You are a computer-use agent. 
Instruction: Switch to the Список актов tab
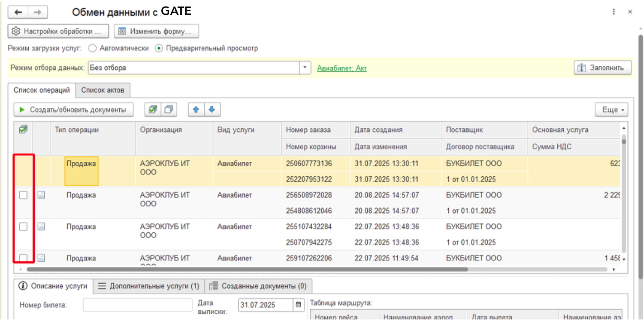(x=103, y=90)
